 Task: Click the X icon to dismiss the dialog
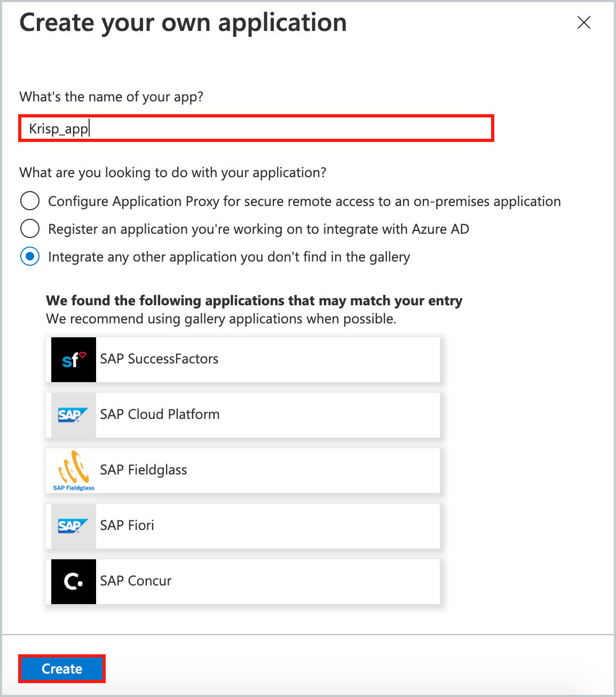click(x=583, y=23)
